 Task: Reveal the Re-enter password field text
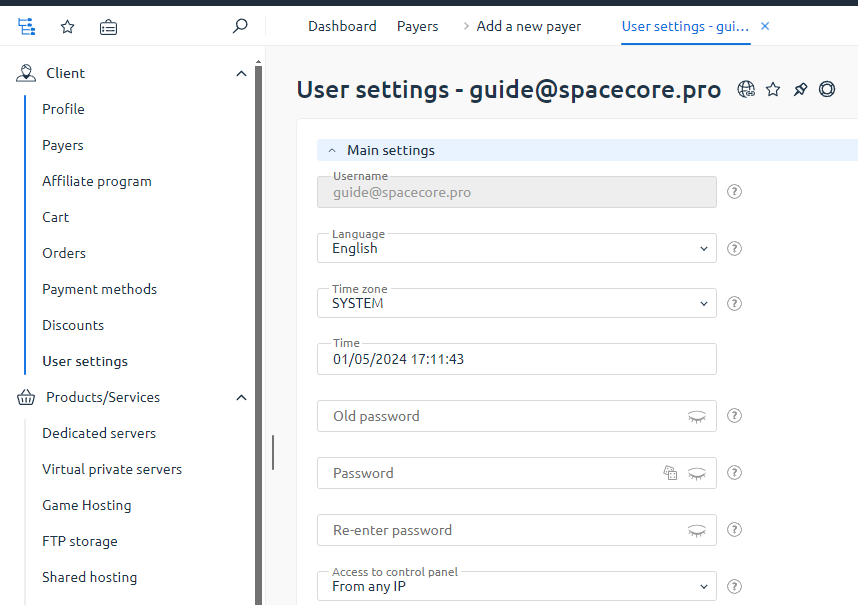click(x=697, y=531)
